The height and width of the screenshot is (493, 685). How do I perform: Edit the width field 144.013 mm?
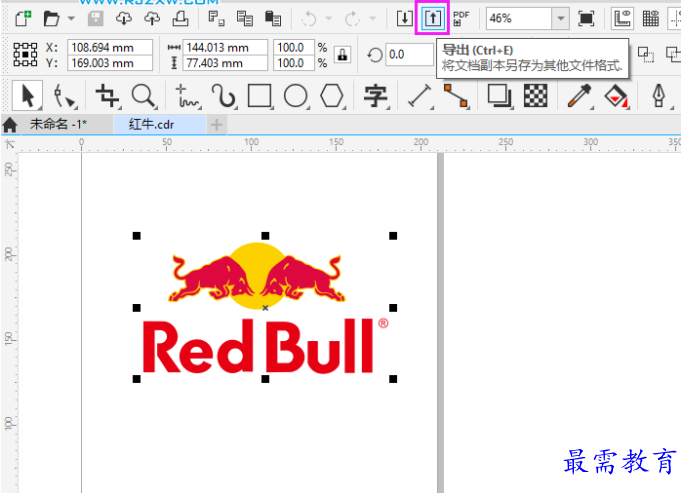point(225,47)
